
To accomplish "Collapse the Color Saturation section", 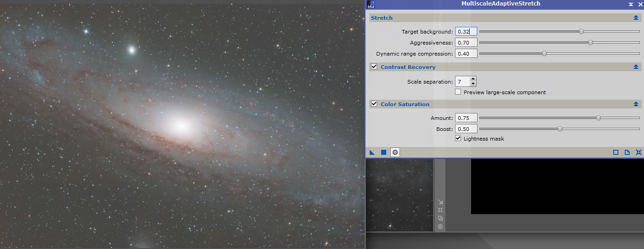I will click(636, 104).
